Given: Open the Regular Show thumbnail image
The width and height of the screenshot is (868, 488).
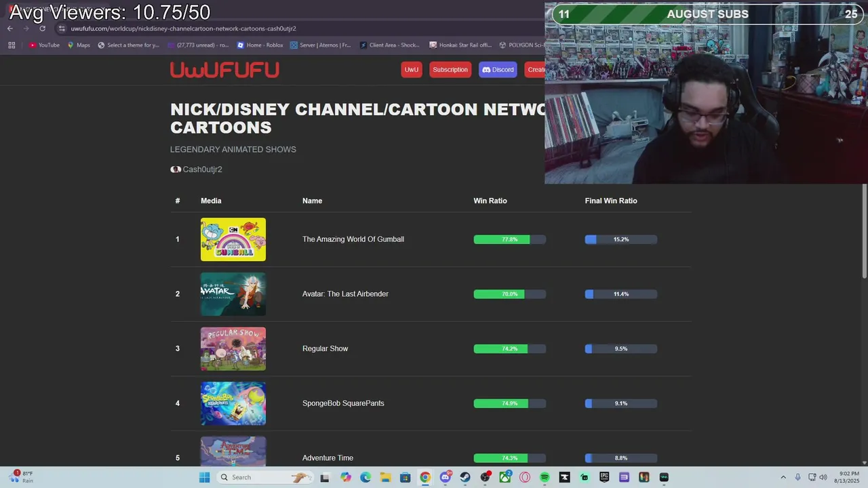Looking at the screenshot, I should [x=233, y=349].
